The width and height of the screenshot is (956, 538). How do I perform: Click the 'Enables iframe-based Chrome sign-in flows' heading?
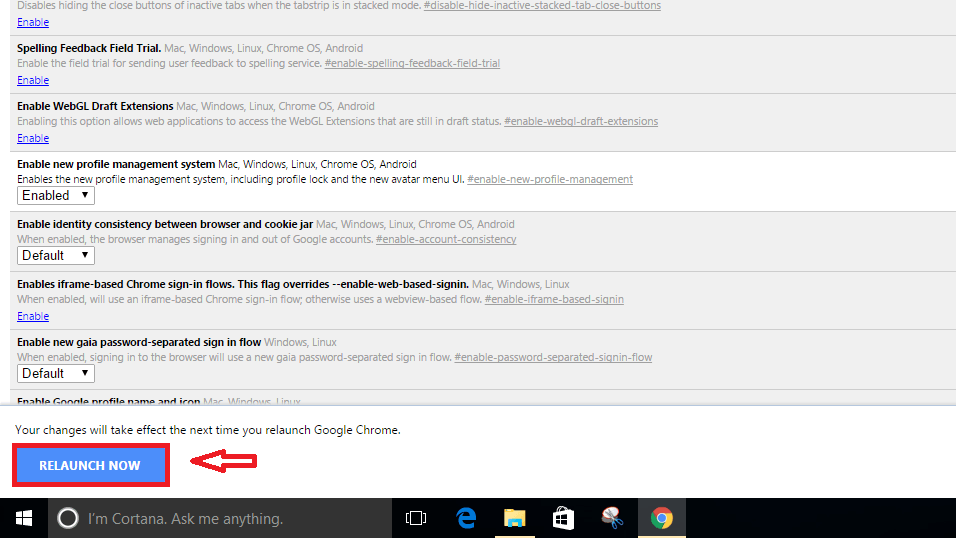coord(243,284)
